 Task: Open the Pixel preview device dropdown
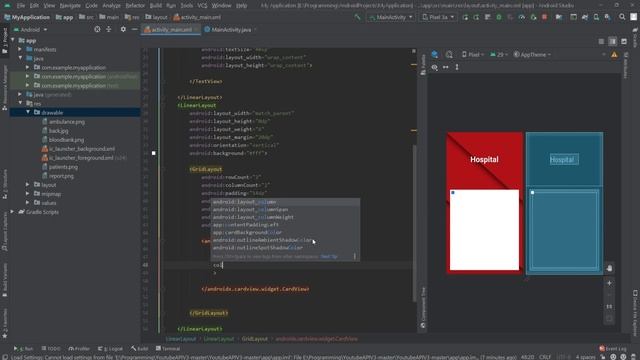pyautogui.click(x=473, y=55)
